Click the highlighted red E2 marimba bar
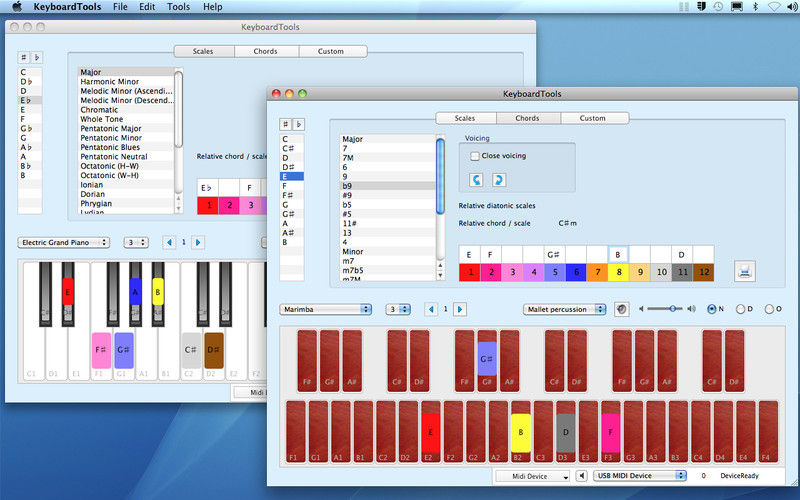 [x=431, y=432]
